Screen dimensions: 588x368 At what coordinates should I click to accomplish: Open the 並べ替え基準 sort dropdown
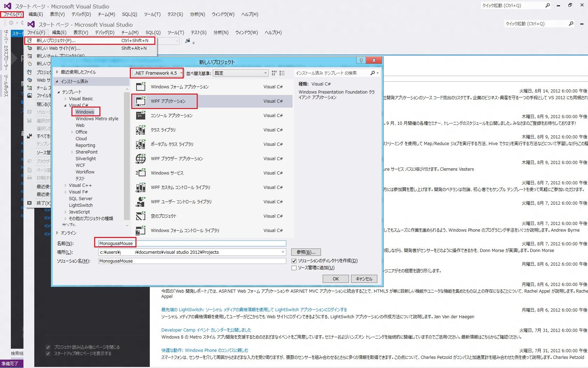240,73
